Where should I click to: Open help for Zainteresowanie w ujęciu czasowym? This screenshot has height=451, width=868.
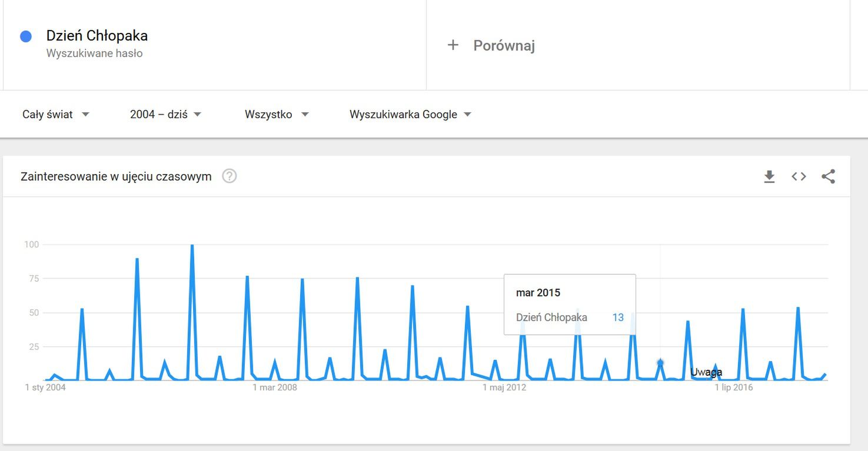(x=230, y=176)
